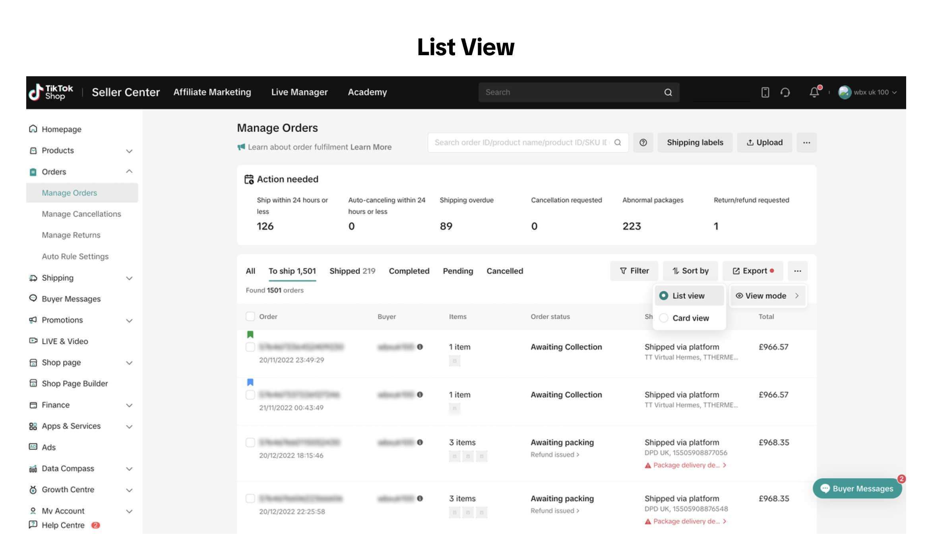Click the help question mark icon
932x560 pixels.
point(643,143)
